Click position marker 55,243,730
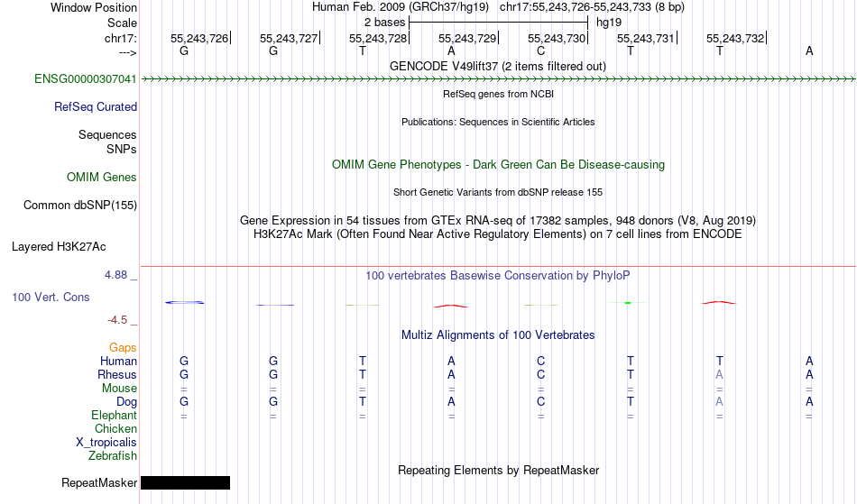Screen dimensions: 857x504 [558, 38]
